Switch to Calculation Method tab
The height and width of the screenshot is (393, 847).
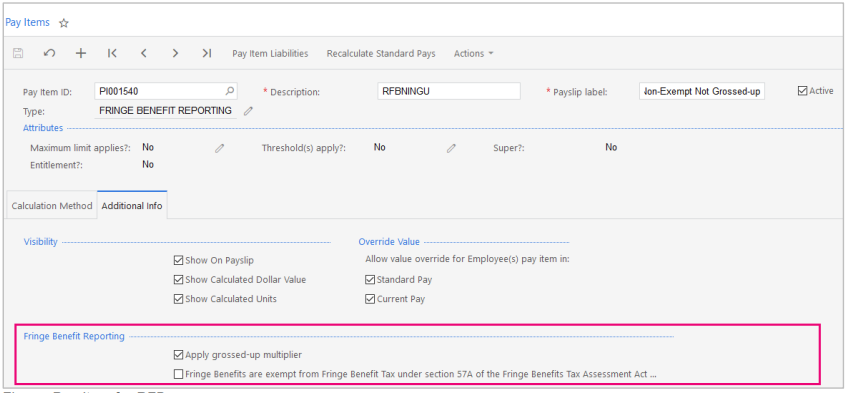[52, 206]
